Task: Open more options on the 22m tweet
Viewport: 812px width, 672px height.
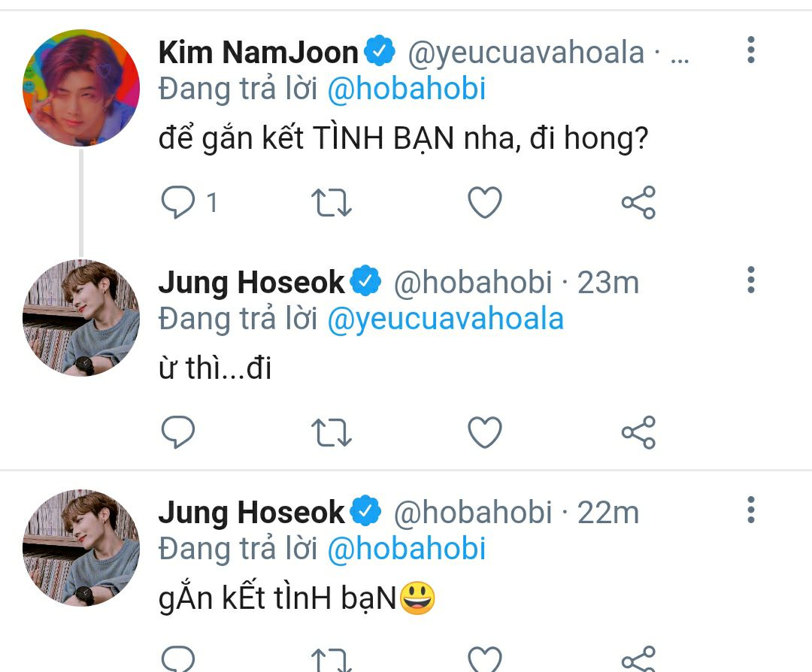Action: coord(751,510)
